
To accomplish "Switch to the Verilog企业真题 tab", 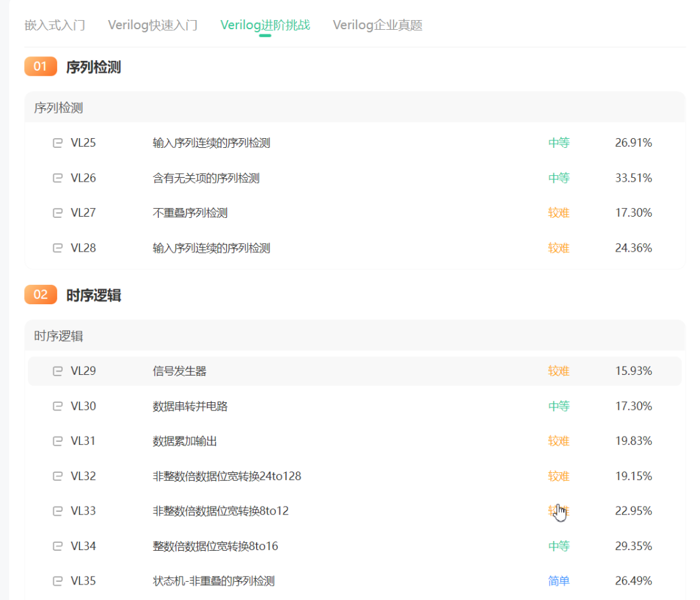I will [377, 25].
